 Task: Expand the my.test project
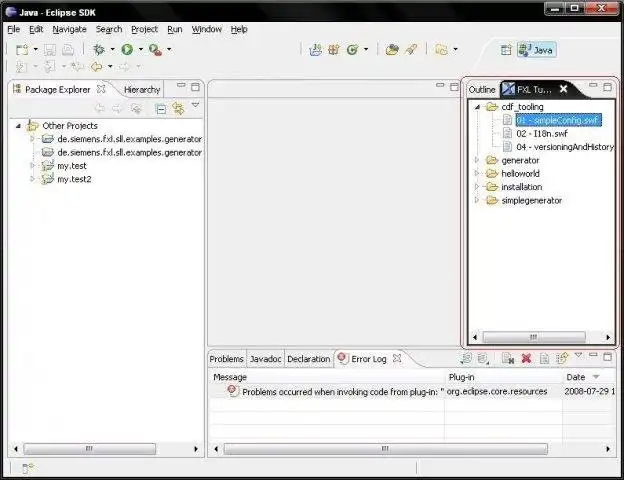click(33, 165)
